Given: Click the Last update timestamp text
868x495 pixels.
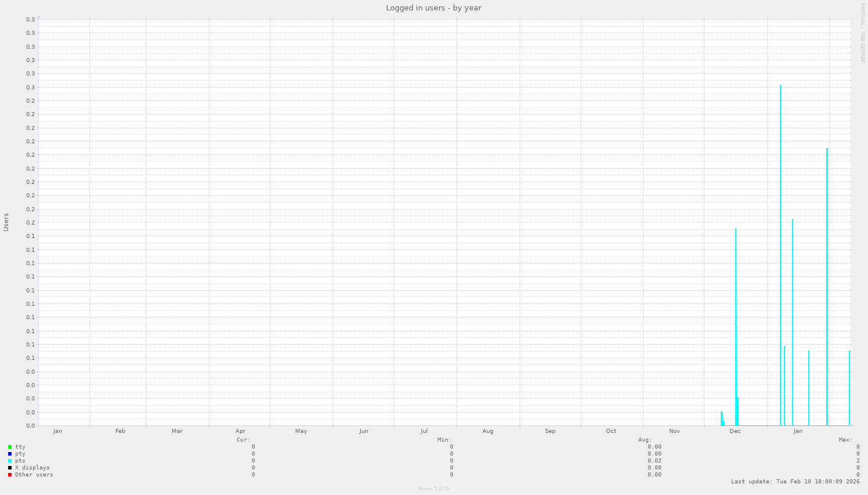Looking at the screenshot, I should pyautogui.click(x=795, y=482).
